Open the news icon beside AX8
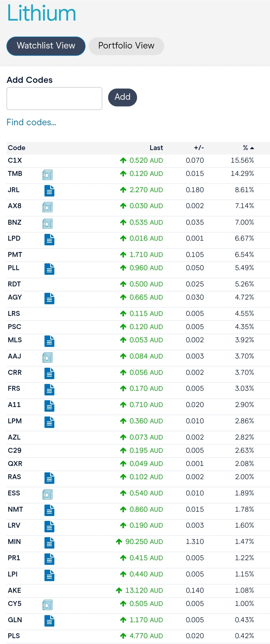270x644 pixels. [48, 207]
